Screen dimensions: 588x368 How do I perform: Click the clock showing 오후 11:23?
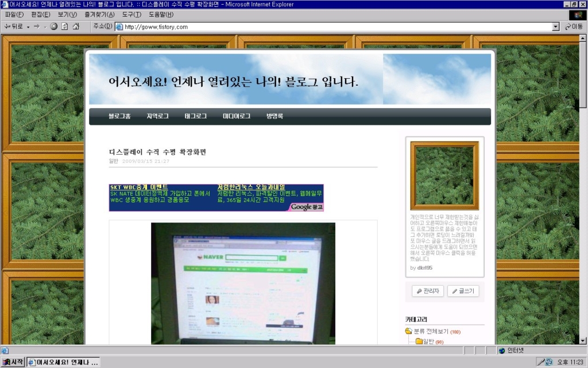(x=570, y=362)
